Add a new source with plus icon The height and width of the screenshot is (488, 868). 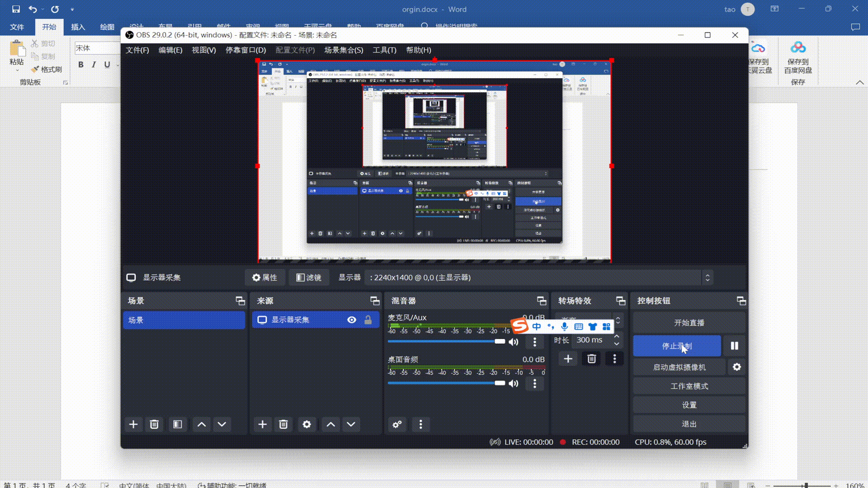pos(263,424)
